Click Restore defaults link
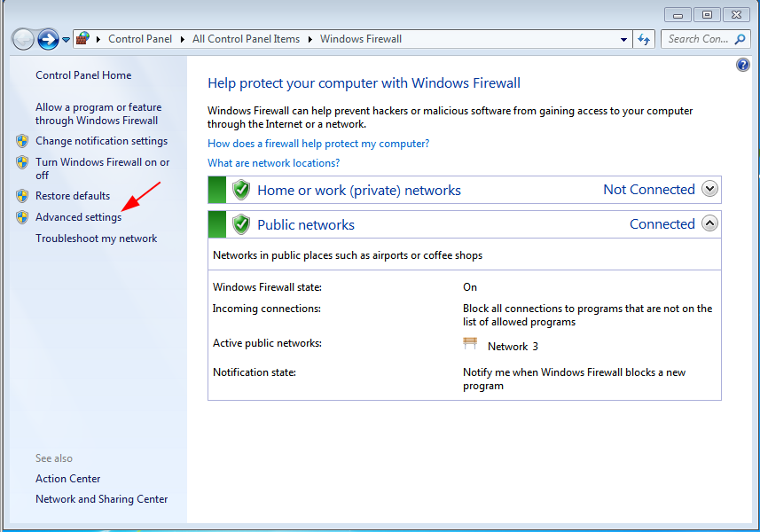 [x=73, y=196]
